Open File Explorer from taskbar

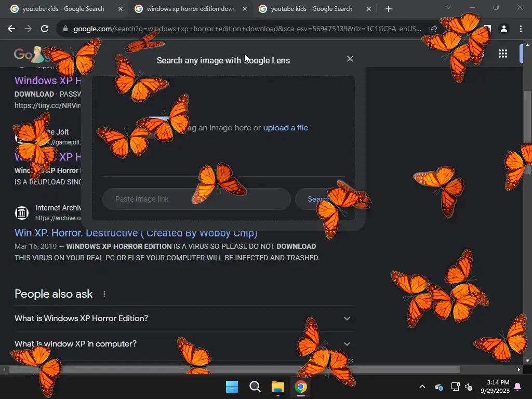tap(278, 387)
